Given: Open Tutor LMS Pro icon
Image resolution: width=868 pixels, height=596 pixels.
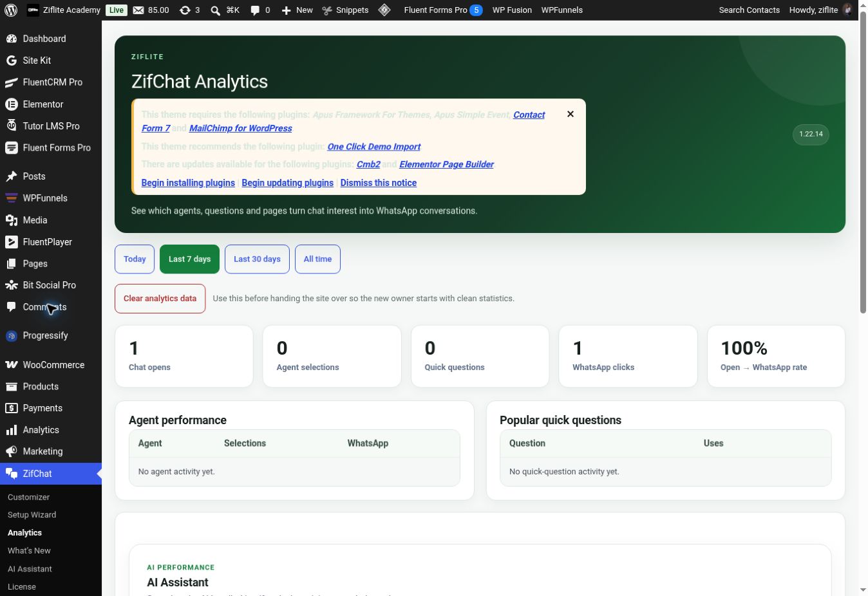Looking at the screenshot, I should (x=11, y=126).
